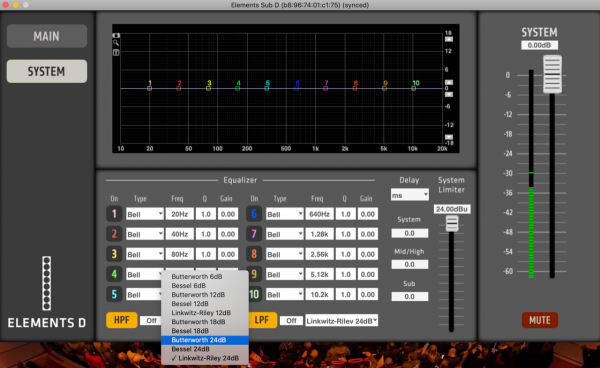Toggle EQ band 10 on
This screenshot has height=368, width=600.
[254, 294]
